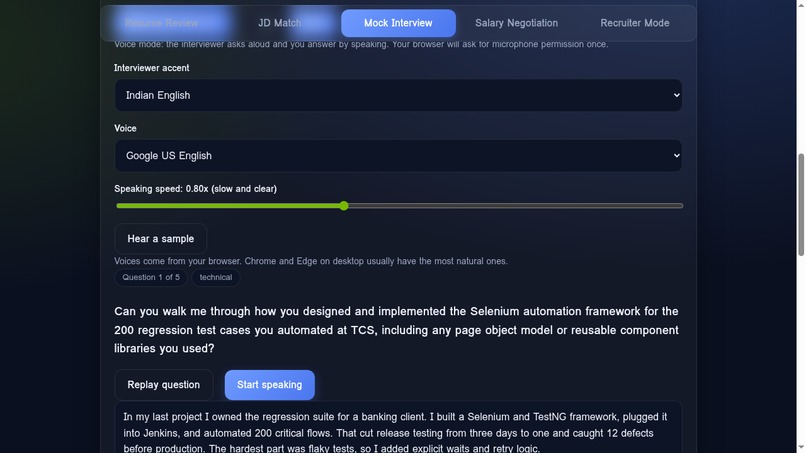Click the 'Voice' field label

click(x=125, y=129)
